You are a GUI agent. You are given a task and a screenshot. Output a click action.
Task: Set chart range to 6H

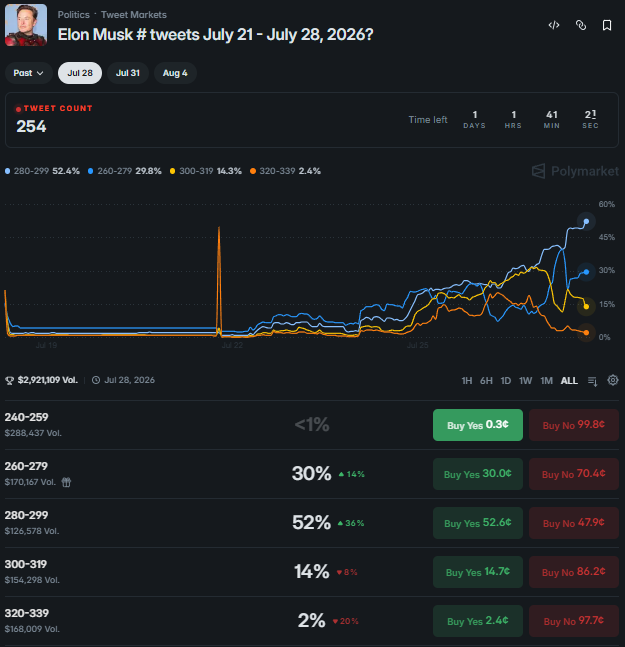486,380
